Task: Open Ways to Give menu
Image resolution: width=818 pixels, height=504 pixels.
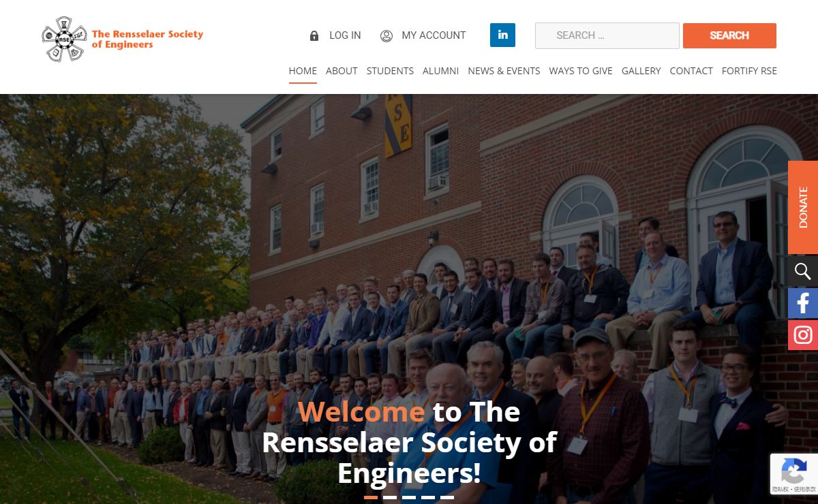Action: [x=581, y=71]
